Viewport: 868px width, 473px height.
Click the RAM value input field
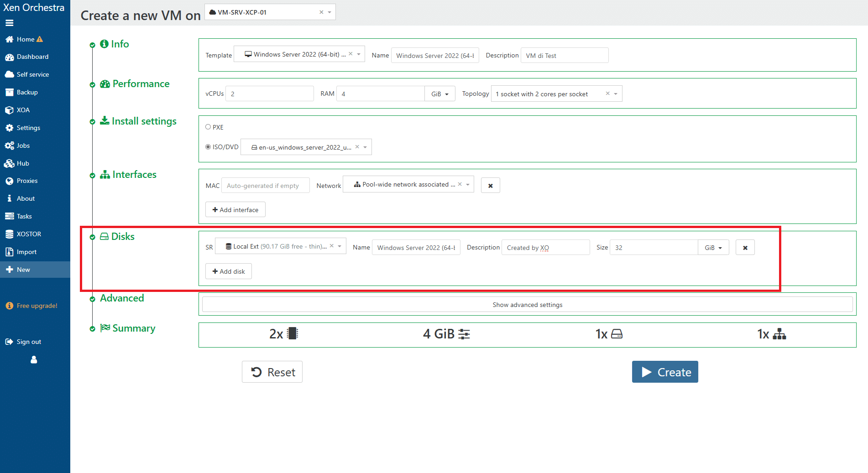click(381, 94)
